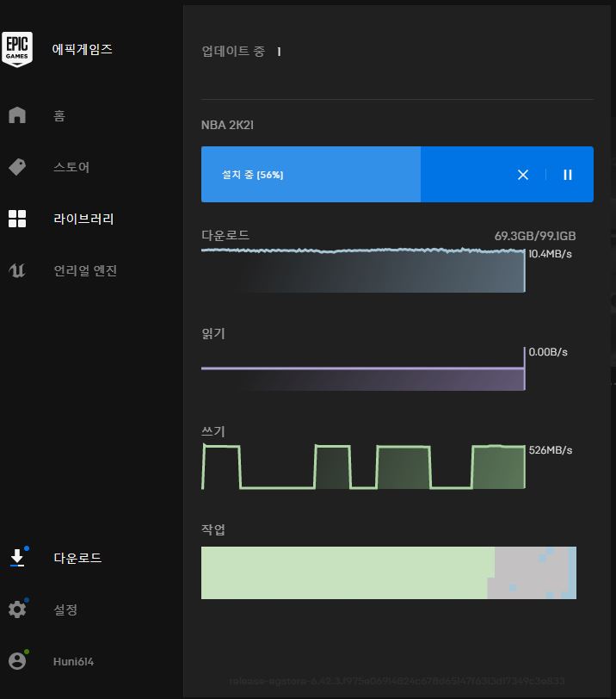The width and height of the screenshot is (616, 699).
Task: Click the 0.00B/s read speed value
Action: (548, 352)
